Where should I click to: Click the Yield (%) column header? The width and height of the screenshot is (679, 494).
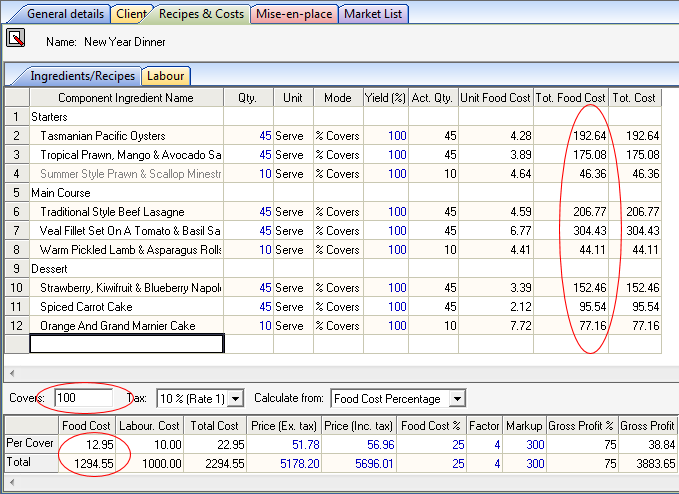(385, 97)
